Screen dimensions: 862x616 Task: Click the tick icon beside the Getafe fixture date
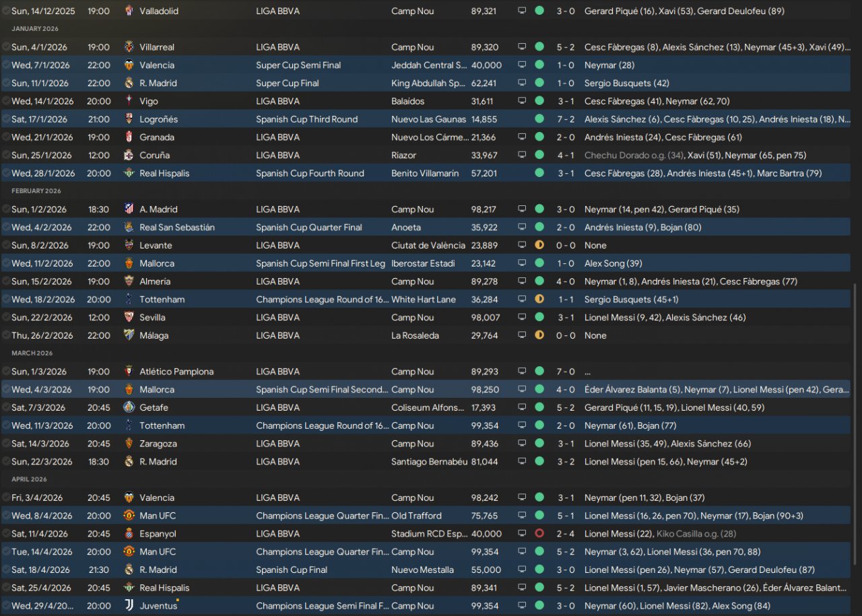[x=6, y=408]
